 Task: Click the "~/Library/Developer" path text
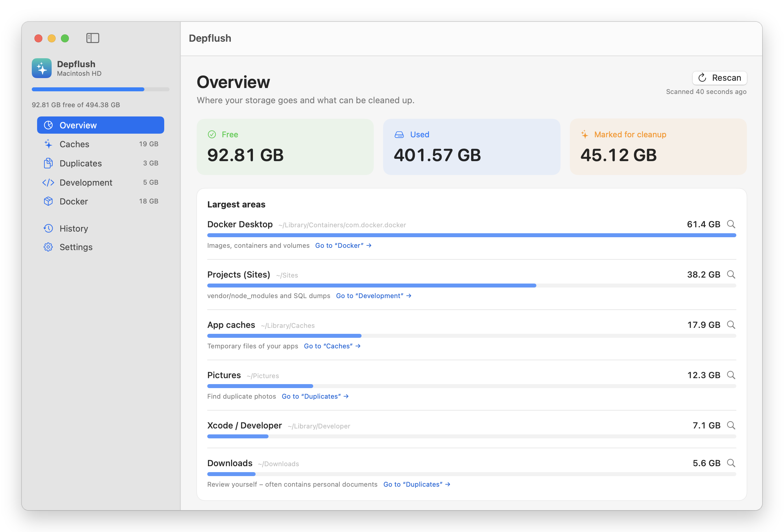tap(319, 426)
